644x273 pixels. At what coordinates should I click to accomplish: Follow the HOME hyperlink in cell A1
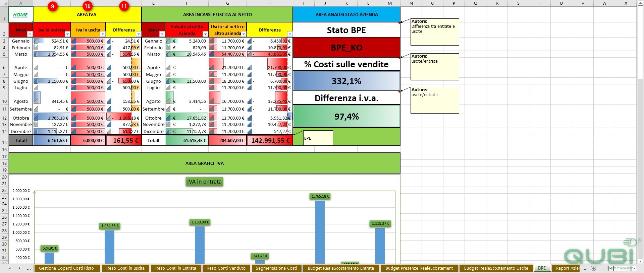click(x=20, y=15)
